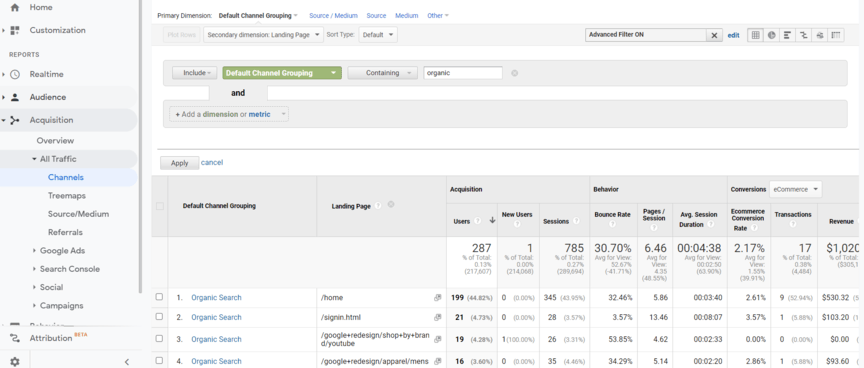864x368 pixels.
Task: Click the Attribution icon
Action: pos(15,338)
